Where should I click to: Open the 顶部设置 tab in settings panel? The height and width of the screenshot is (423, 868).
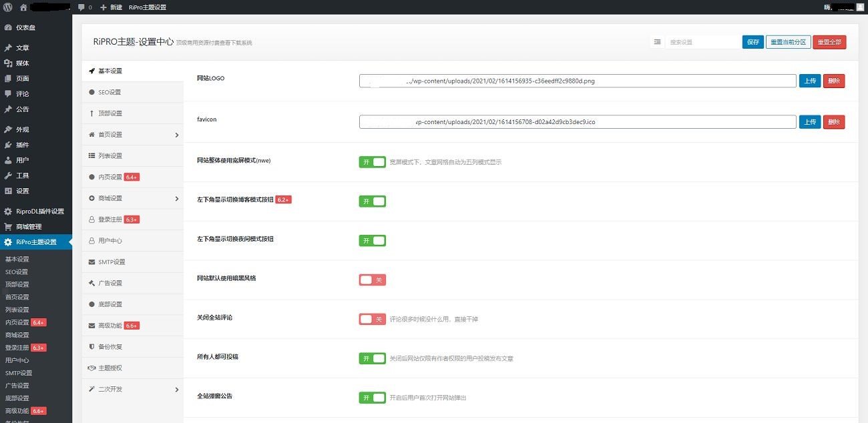[x=132, y=113]
